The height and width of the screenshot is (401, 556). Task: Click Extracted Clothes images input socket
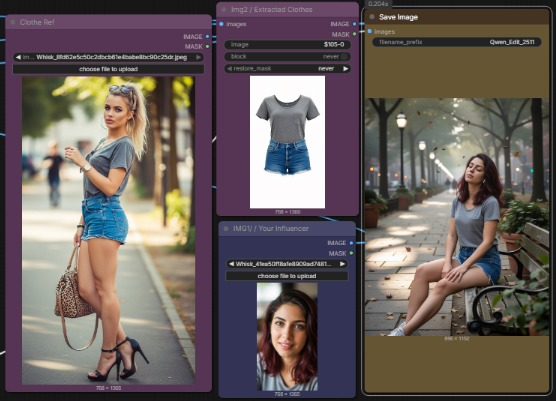[222, 24]
